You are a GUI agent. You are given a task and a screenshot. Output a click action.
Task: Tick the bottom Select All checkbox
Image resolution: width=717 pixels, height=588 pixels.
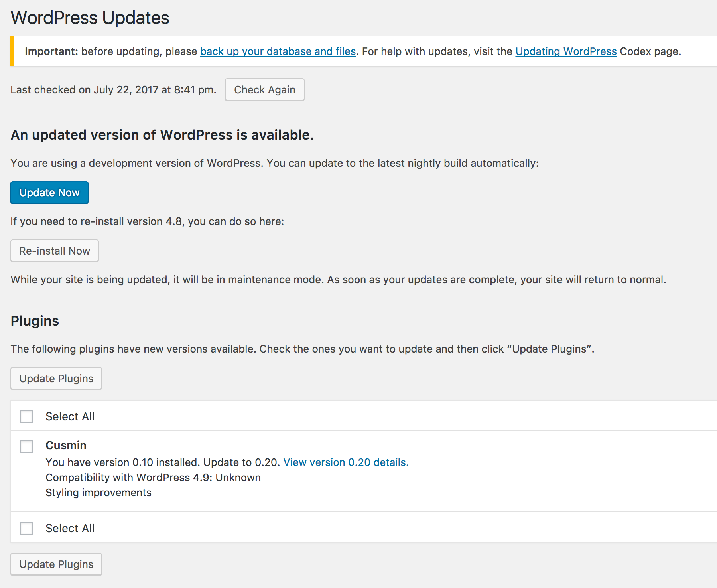(x=26, y=528)
